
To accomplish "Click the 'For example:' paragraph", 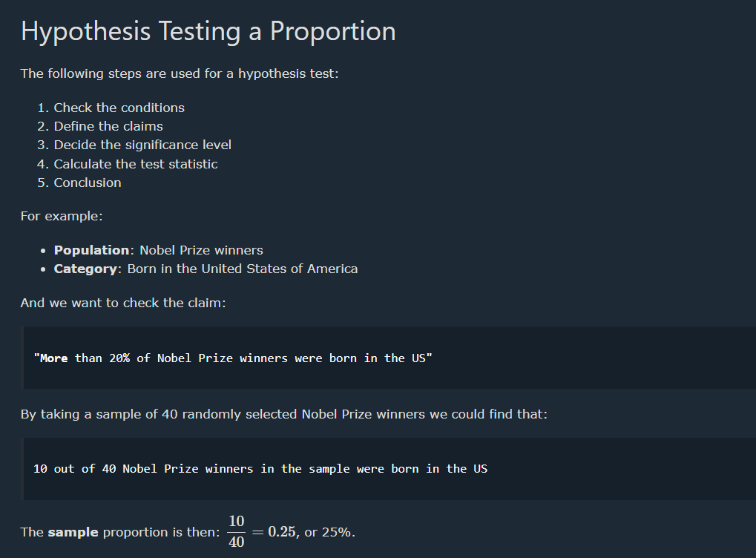I will [x=62, y=216].
